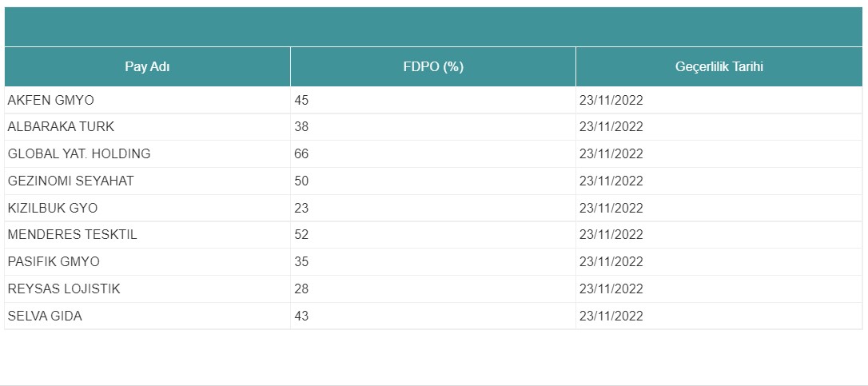Click the Geçerlilik Tarihi column header

tap(719, 67)
